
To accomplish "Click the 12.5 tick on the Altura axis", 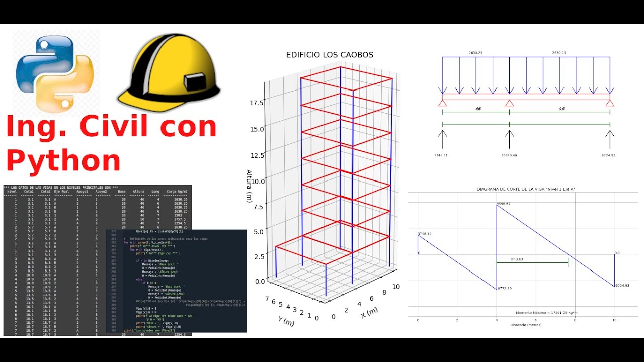I will tap(257, 155).
